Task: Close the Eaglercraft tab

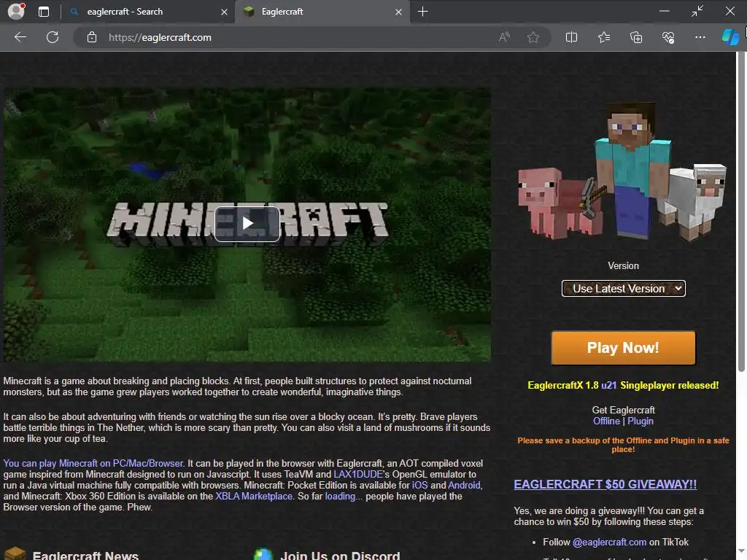Action: click(399, 12)
